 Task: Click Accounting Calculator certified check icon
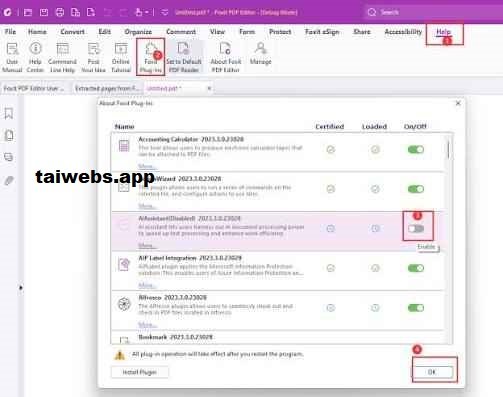pos(331,149)
